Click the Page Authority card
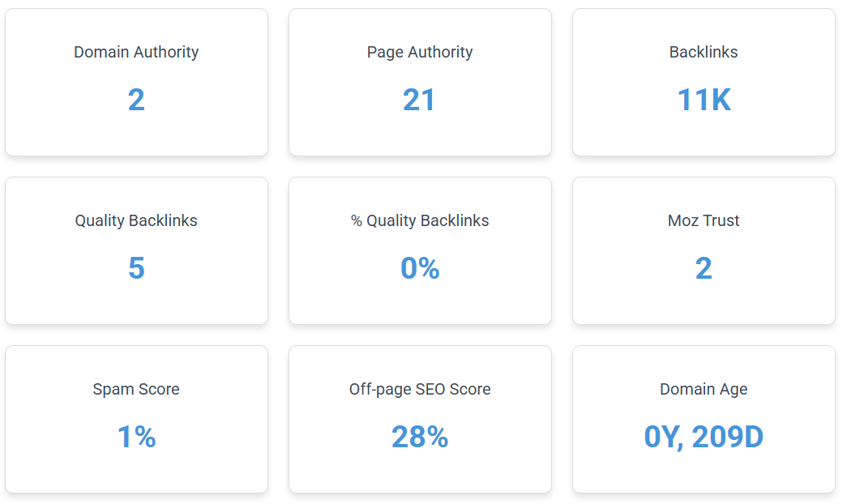 tap(420, 82)
